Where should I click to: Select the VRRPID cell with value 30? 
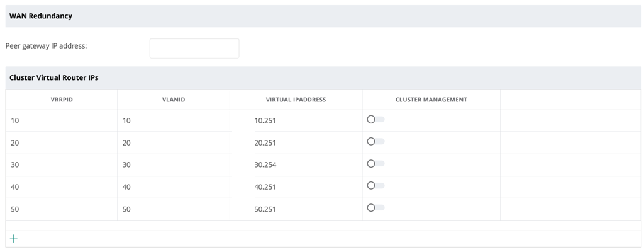[15, 164]
